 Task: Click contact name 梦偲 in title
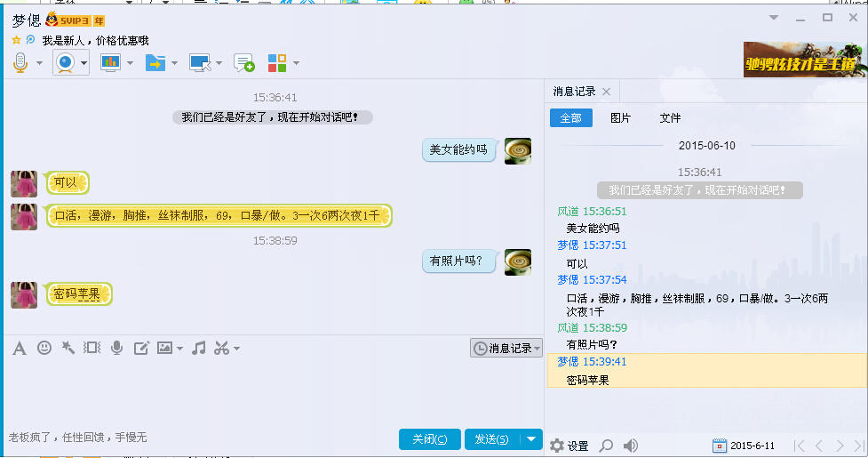pos(27,20)
